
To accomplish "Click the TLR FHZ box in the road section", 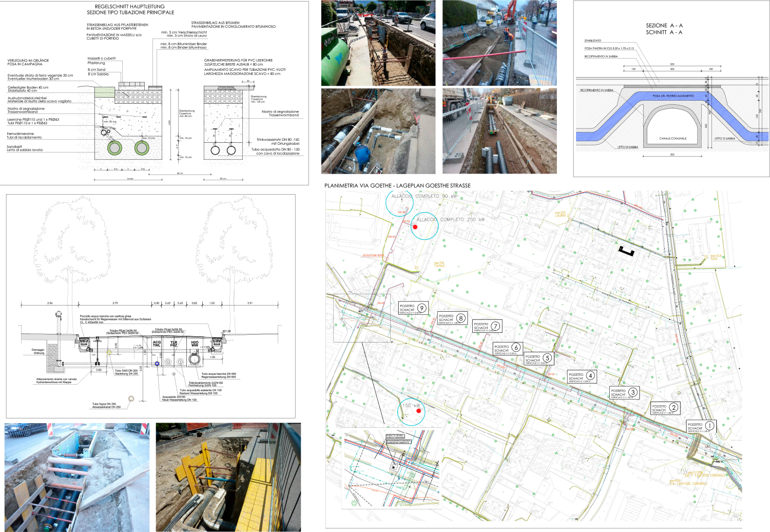I will pos(174,344).
